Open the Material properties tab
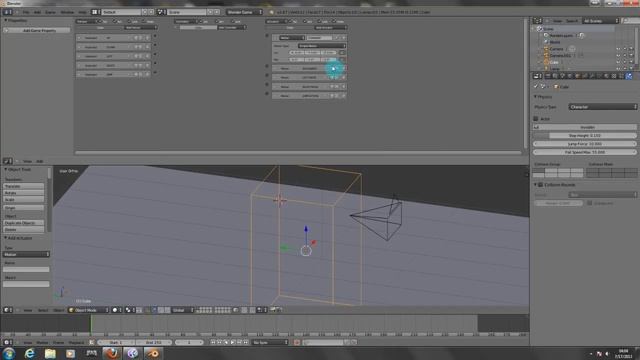The image size is (640, 360). [x=607, y=76]
